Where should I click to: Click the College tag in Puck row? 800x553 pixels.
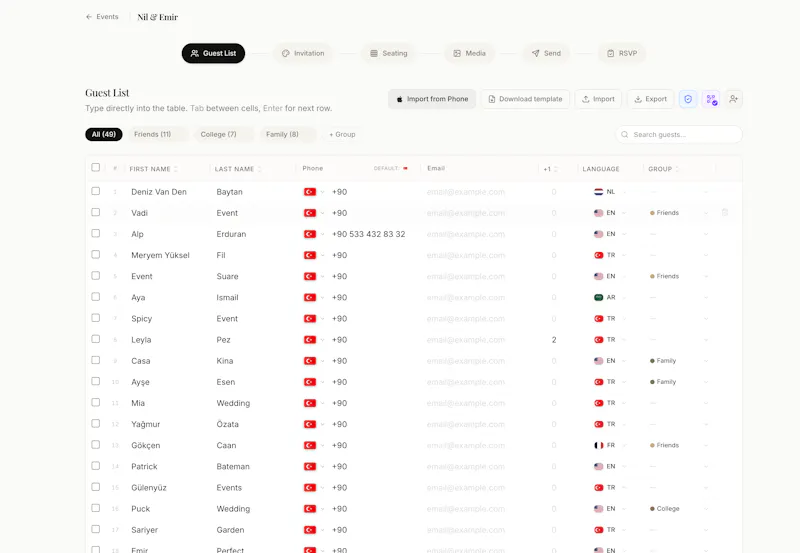pyautogui.click(x=665, y=509)
